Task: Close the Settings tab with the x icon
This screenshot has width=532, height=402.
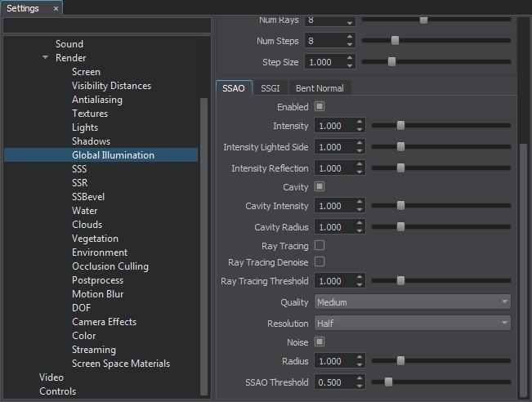Action: 56,8
